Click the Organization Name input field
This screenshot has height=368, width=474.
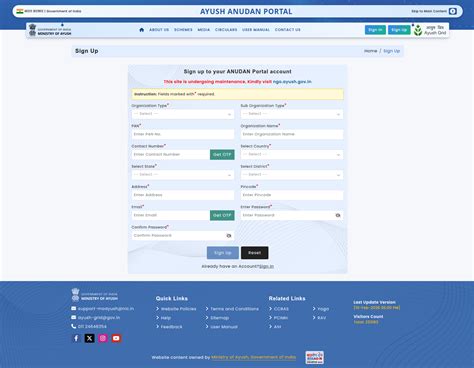tap(292, 134)
